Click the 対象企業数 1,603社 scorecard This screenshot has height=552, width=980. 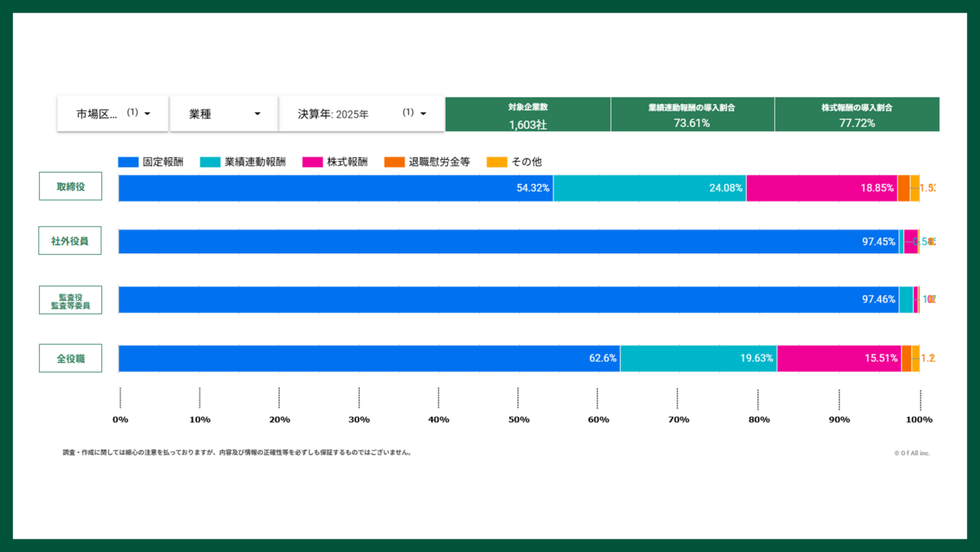point(528,115)
